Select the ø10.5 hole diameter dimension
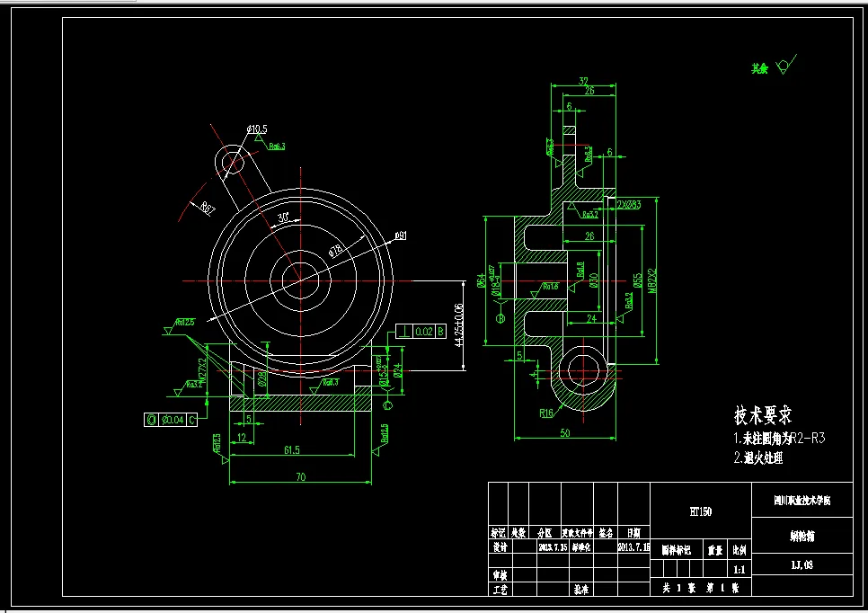868x613 pixels. click(257, 129)
